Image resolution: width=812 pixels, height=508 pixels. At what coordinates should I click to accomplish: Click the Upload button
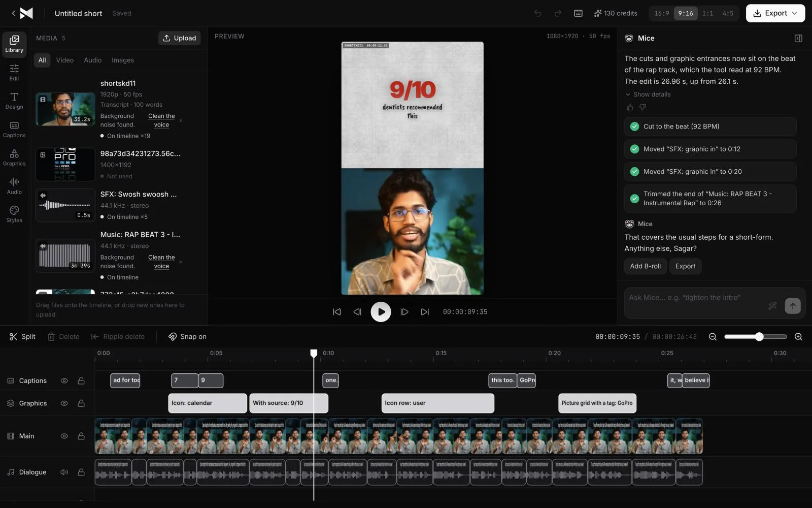point(180,38)
